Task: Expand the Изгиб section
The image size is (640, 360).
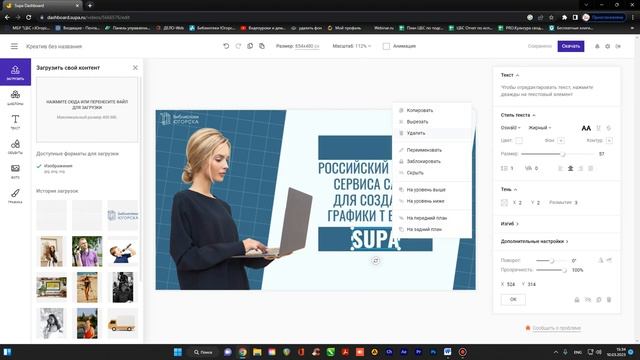Action: [x=509, y=224]
